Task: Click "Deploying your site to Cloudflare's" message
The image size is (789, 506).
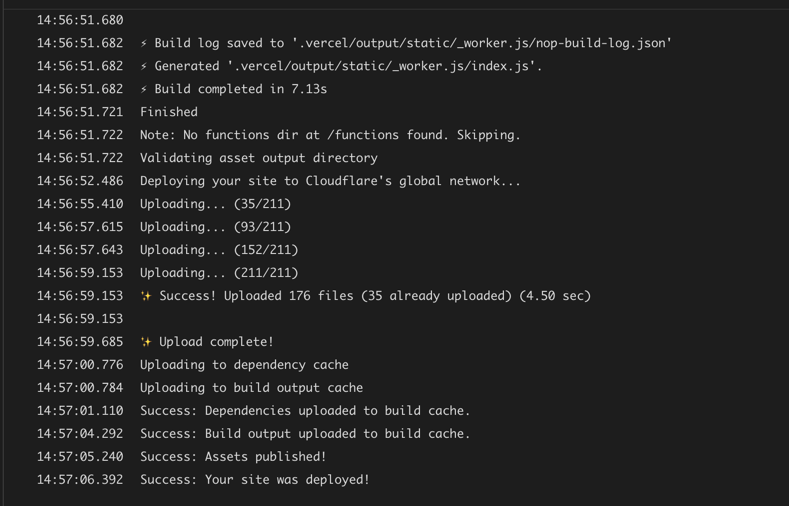Action: (x=330, y=181)
